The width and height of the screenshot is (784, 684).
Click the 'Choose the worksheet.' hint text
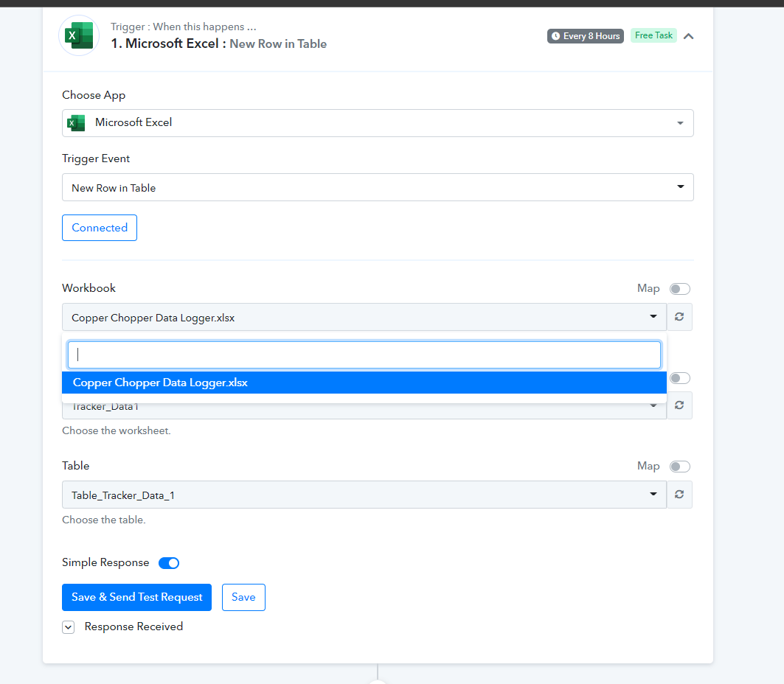pos(116,430)
